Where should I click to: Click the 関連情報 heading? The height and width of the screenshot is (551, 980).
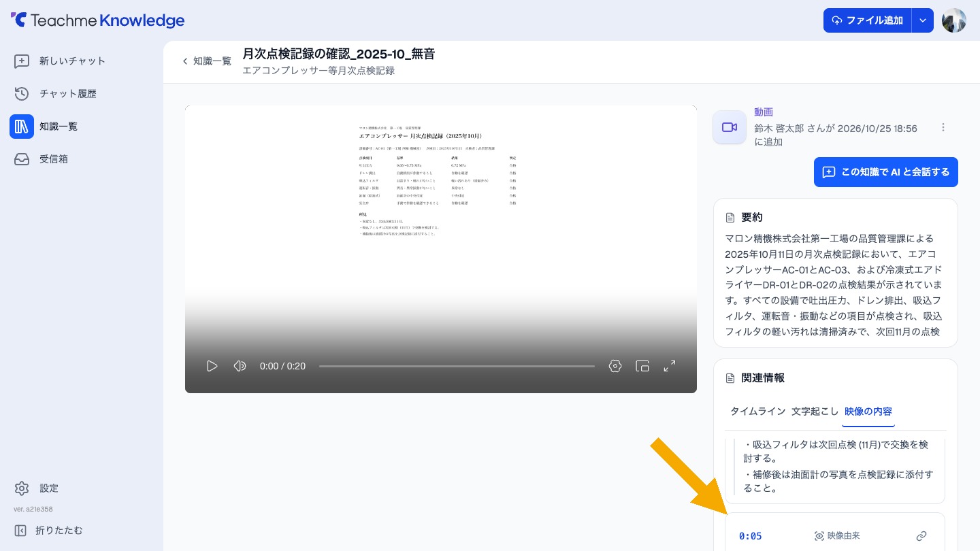pos(763,378)
